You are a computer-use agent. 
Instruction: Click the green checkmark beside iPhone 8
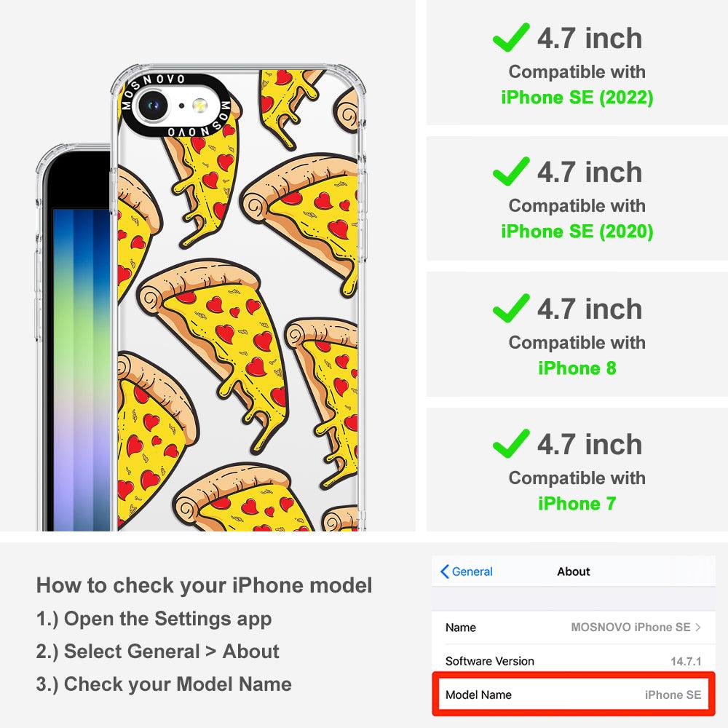point(511,308)
